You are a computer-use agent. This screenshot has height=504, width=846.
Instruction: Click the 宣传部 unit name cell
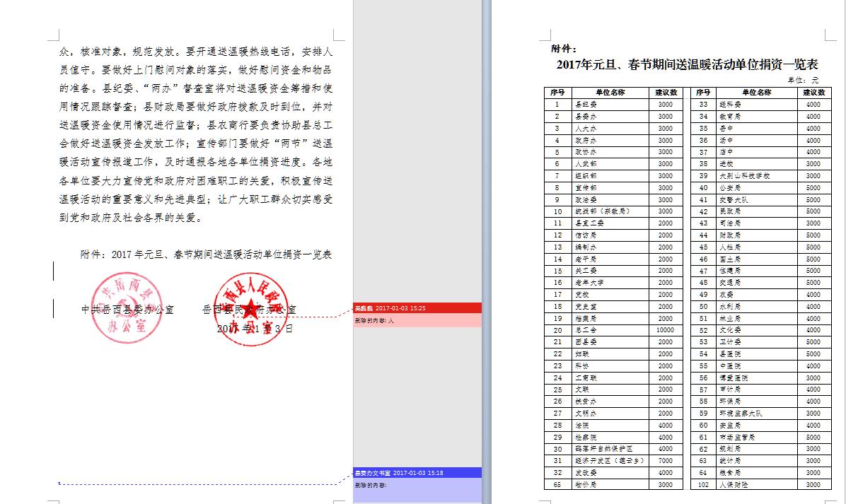point(610,187)
